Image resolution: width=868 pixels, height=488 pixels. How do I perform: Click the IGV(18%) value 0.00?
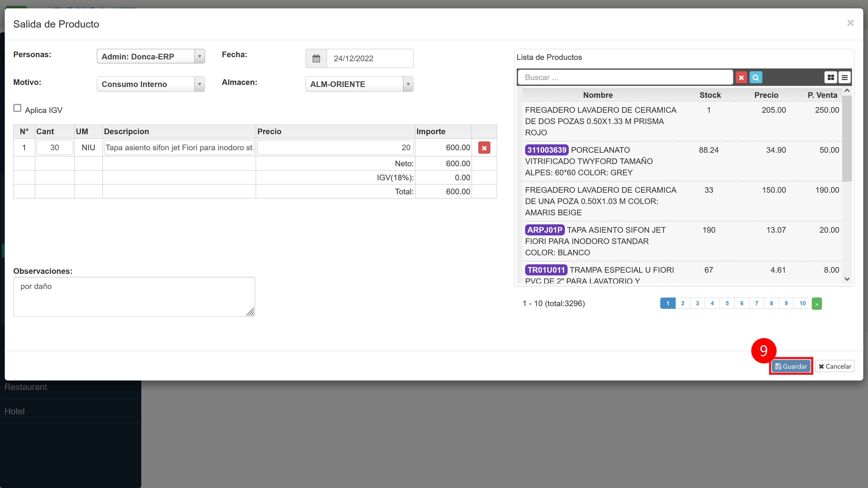coord(462,178)
